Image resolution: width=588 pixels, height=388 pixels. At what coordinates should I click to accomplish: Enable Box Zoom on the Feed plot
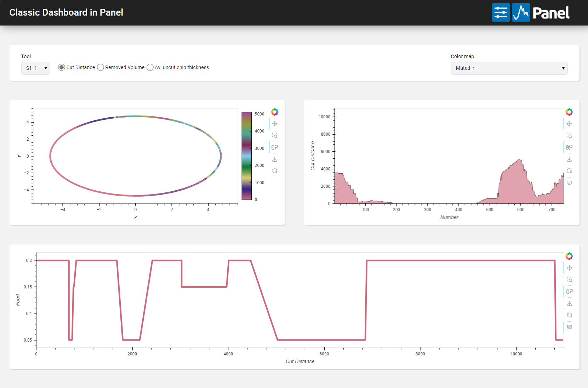(570, 280)
